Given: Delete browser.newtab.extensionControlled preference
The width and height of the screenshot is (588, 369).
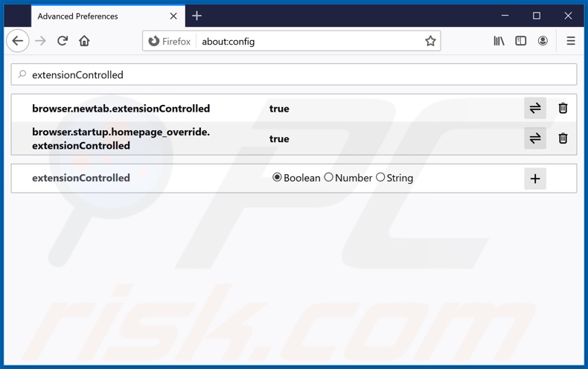Looking at the screenshot, I should 563,109.
